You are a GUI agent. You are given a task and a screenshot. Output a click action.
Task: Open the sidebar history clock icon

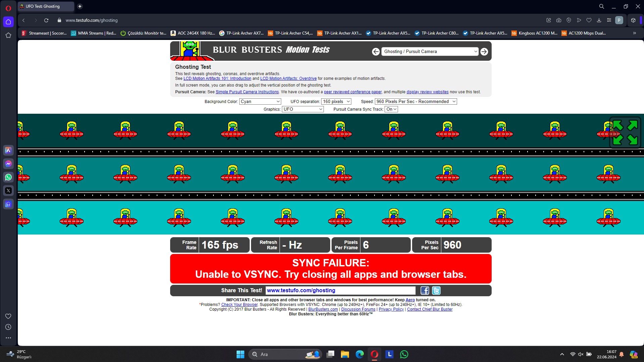(8, 327)
